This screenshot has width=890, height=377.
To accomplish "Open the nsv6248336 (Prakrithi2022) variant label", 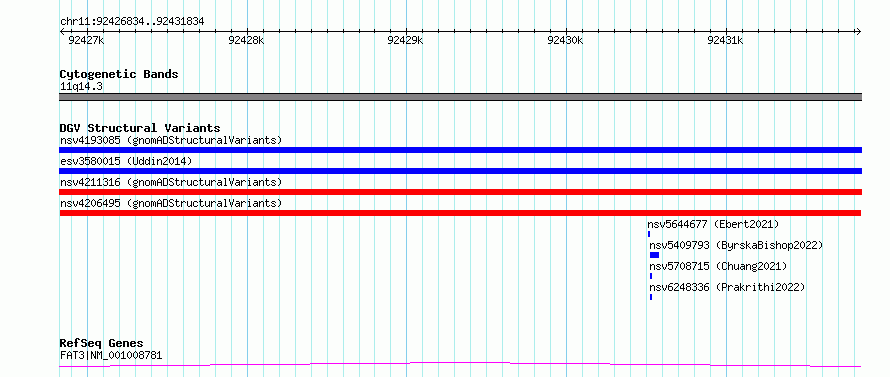I will coord(728,287).
